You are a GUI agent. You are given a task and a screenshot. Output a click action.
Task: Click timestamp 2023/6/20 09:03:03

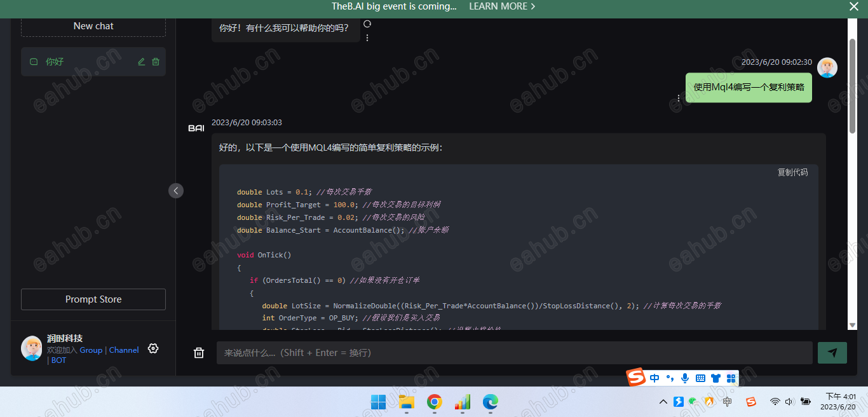(x=247, y=122)
